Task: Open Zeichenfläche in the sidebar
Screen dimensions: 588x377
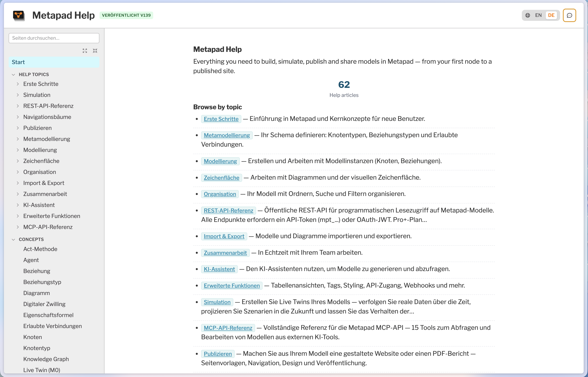Action: click(x=41, y=161)
